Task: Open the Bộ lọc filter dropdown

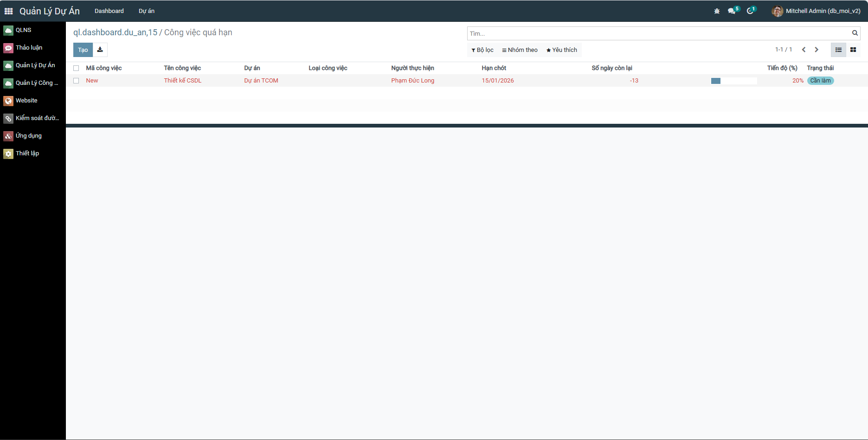Action: pyautogui.click(x=482, y=50)
